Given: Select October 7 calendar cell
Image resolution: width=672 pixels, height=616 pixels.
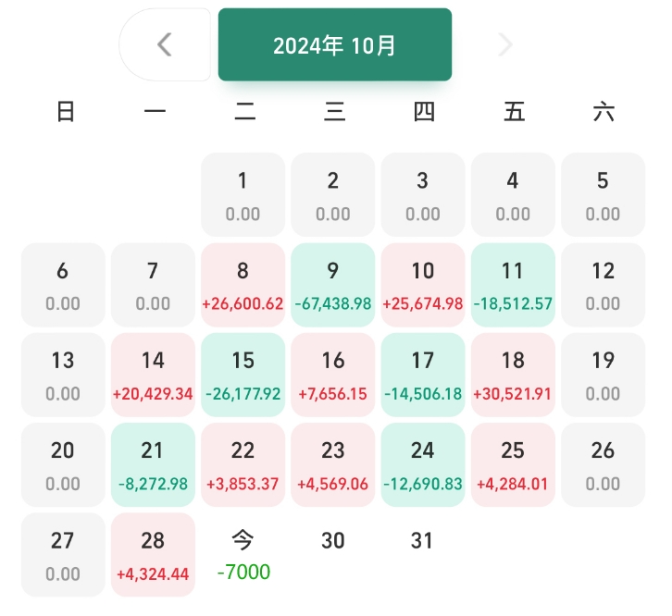Looking at the screenshot, I should coord(153,285).
